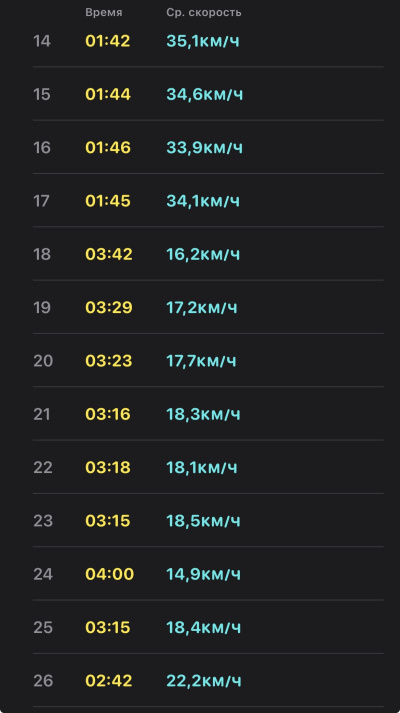
Task: Click the 03:16 time for lap 21
Action: click(x=108, y=414)
